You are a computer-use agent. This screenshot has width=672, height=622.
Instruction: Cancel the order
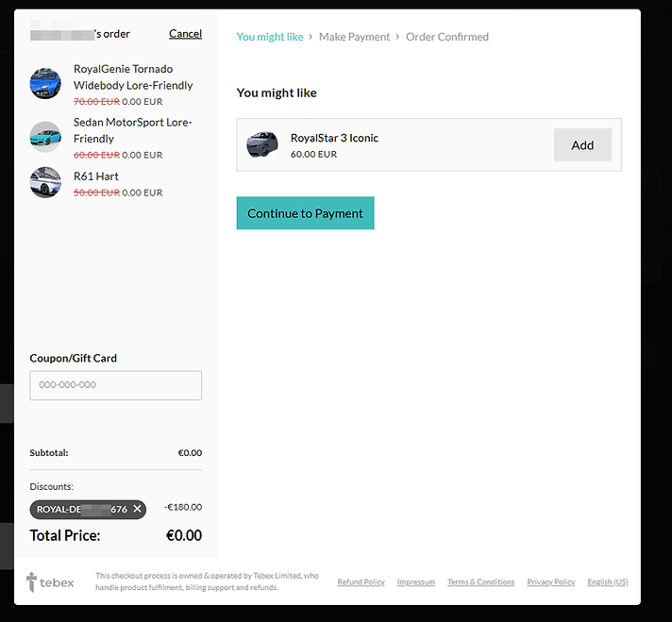pos(185,33)
